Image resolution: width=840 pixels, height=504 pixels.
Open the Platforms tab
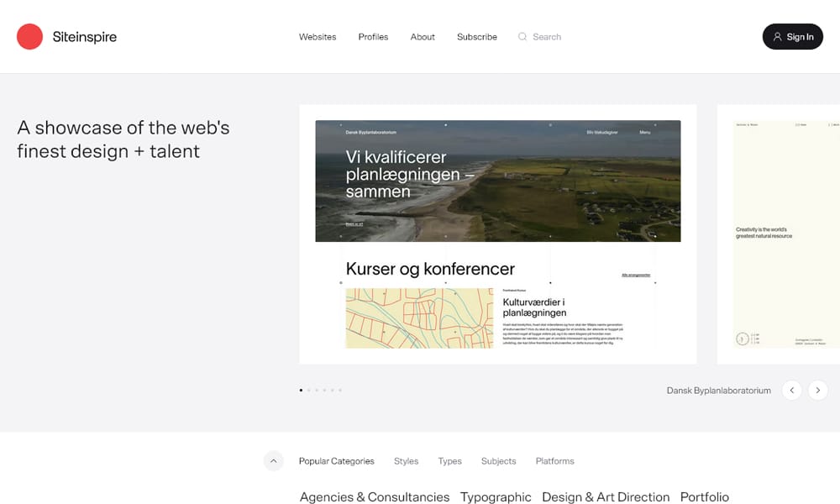(554, 460)
